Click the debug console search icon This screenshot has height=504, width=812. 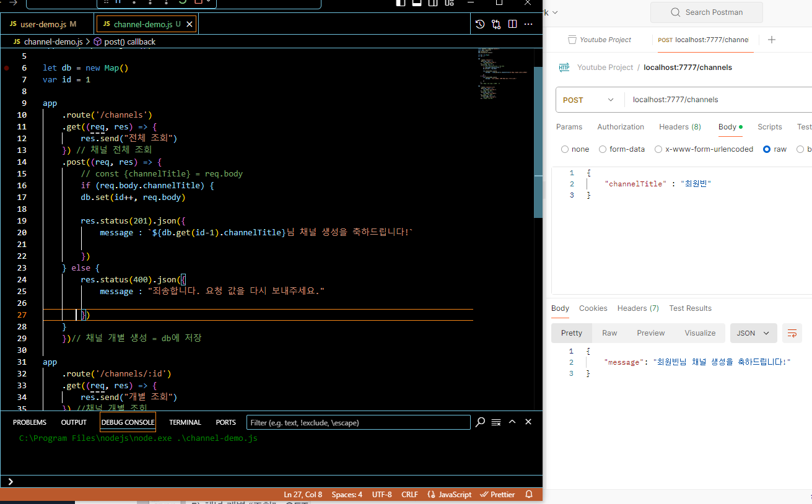pyautogui.click(x=480, y=422)
